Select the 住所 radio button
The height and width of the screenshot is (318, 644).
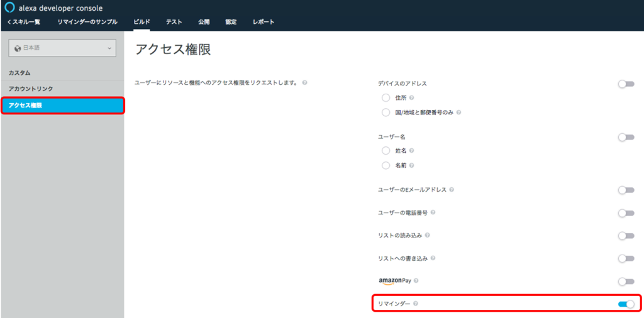click(386, 98)
